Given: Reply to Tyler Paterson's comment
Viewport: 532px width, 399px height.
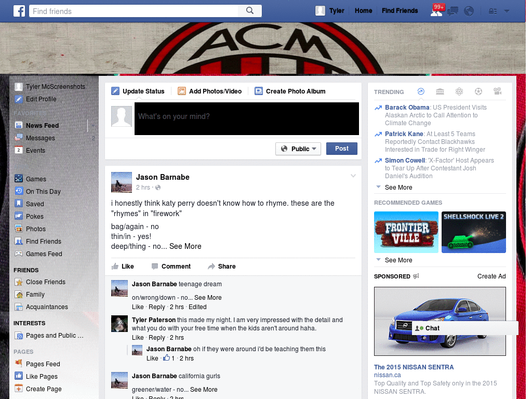Looking at the screenshot, I should [x=157, y=338].
